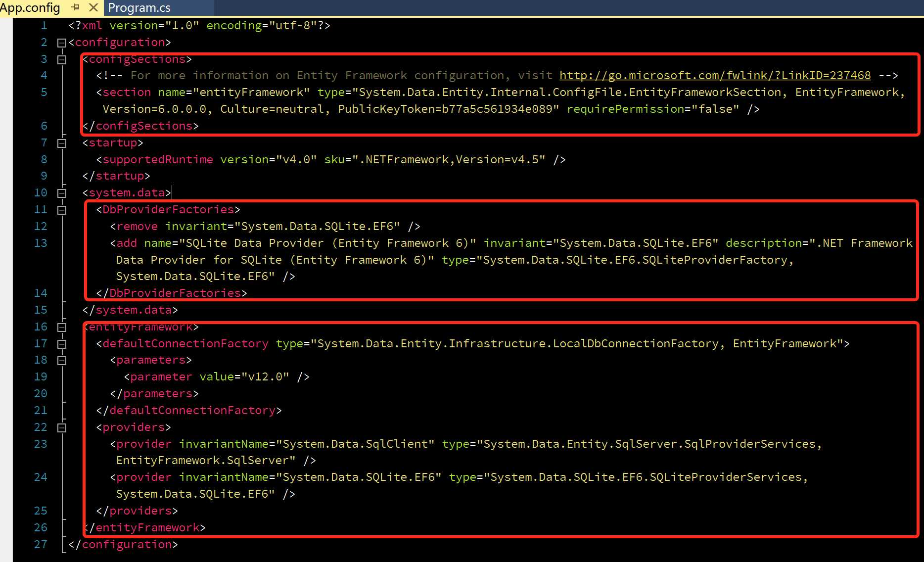Collapse the entityFramework node on line 16
This screenshot has width=924, height=562.
click(x=62, y=328)
